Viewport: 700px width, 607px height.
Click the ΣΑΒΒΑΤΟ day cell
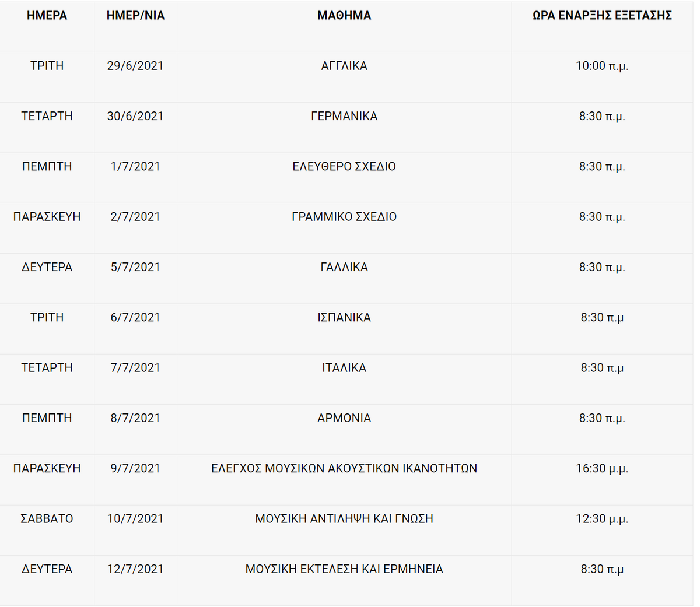47,518
